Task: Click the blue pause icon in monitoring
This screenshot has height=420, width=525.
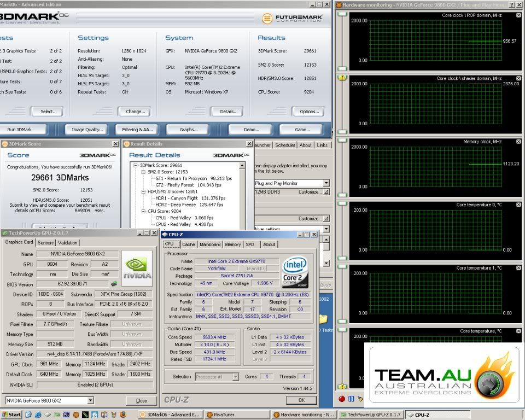Action: (351, 399)
